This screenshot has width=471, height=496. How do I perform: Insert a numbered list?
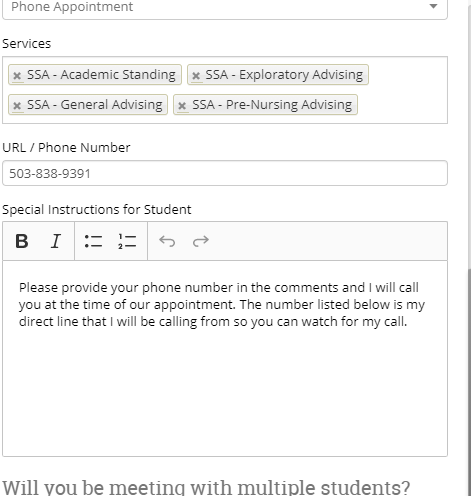[127, 241]
